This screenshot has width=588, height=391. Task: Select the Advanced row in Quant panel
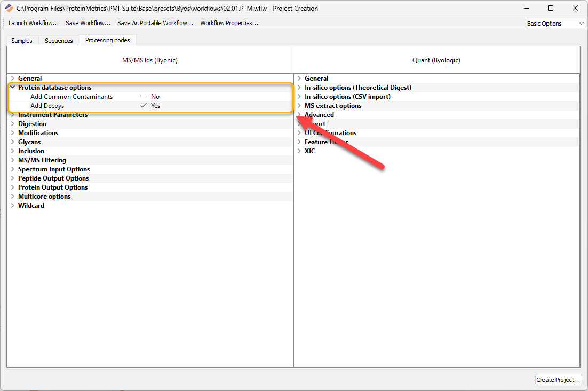tap(437, 115)
